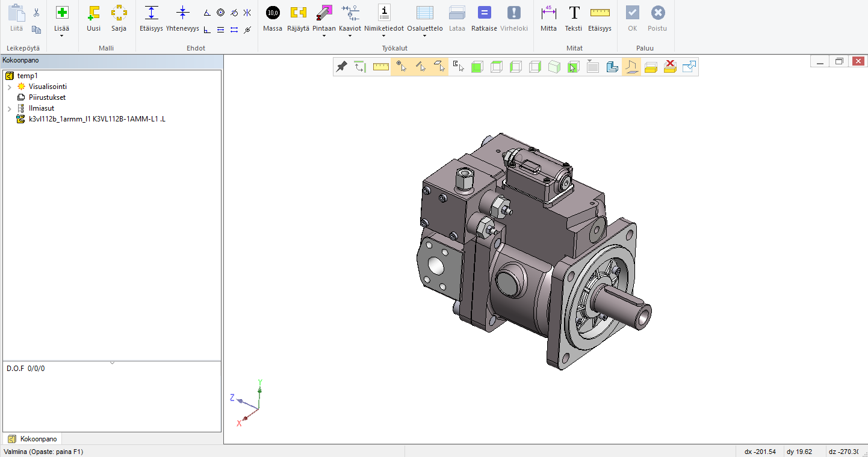
Task: Toggle the face selection filter
Action: coord(440,67)
